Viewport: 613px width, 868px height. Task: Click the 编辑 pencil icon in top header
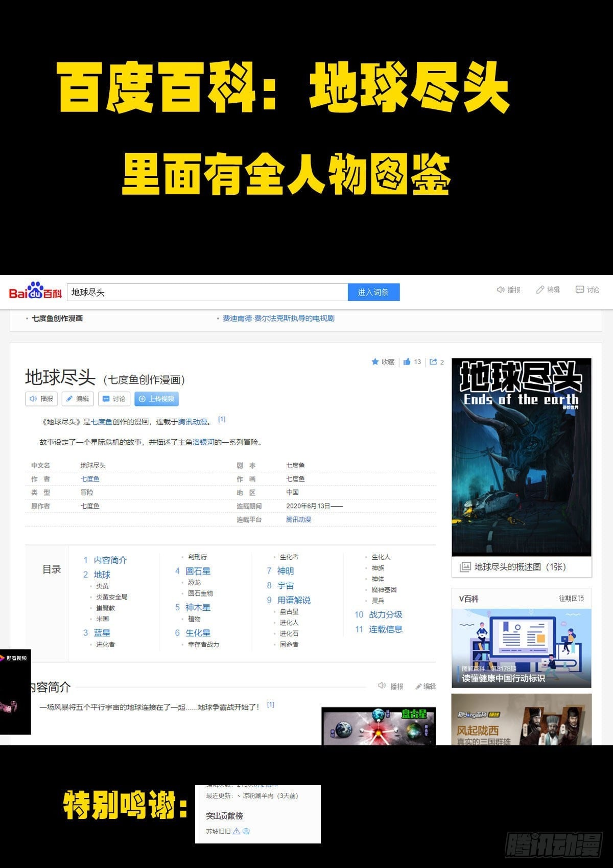pos(540,290)
